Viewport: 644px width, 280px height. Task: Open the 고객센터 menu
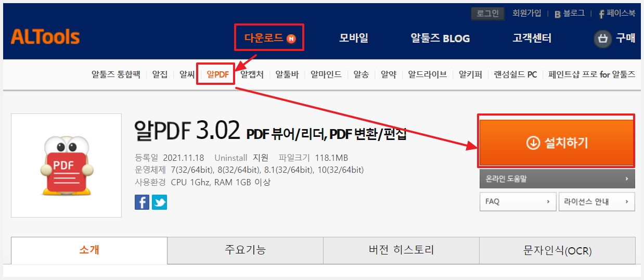tap(532, 38)
